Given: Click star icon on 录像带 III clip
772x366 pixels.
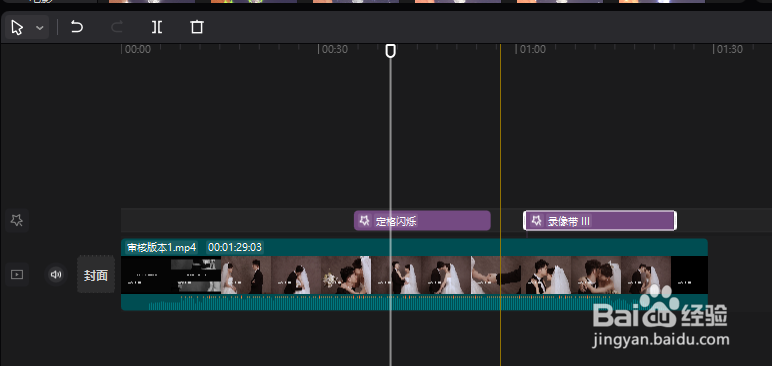Looking at the screenshot, I should pos(537,220).
